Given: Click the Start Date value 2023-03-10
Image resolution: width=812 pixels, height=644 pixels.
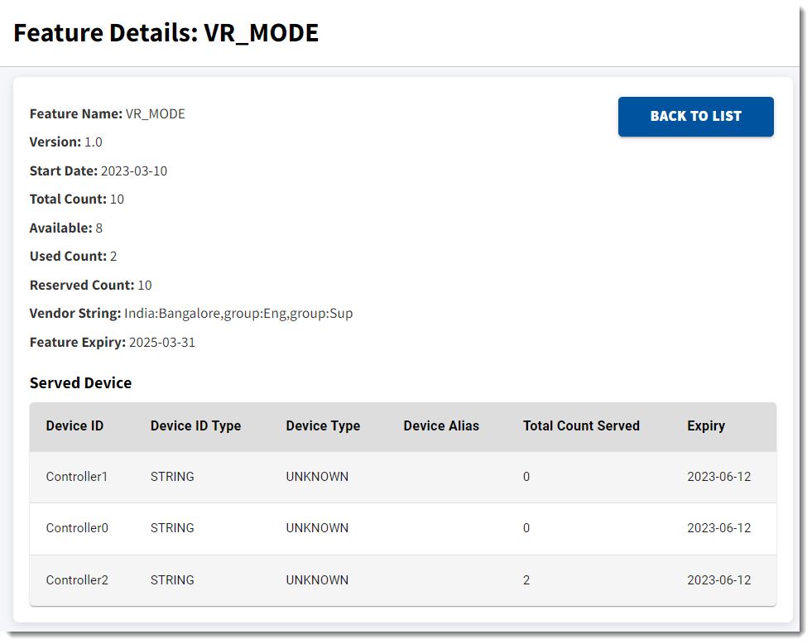Looking at the screenshot, I should point(134,171).
